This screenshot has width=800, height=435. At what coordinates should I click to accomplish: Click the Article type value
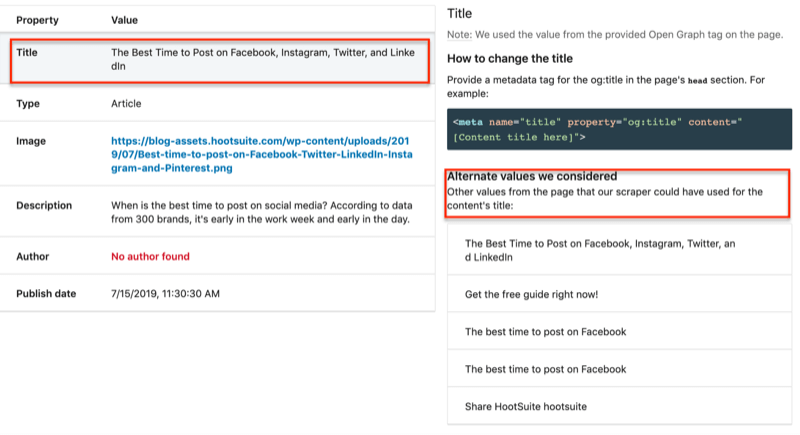click(x=126, y=104)
